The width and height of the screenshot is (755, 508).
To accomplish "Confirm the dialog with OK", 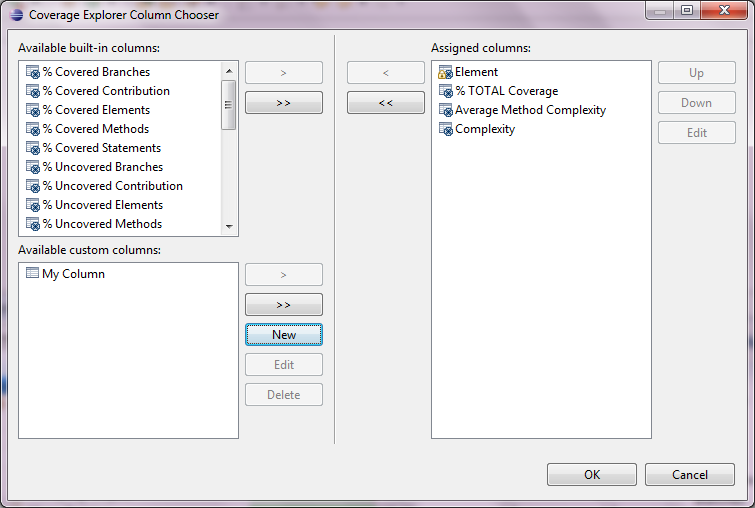I will pos(592,475).
